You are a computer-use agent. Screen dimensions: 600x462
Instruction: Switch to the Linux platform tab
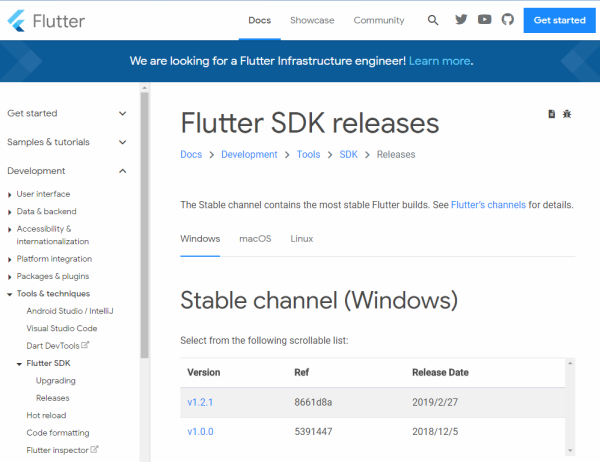coord(302,239)
